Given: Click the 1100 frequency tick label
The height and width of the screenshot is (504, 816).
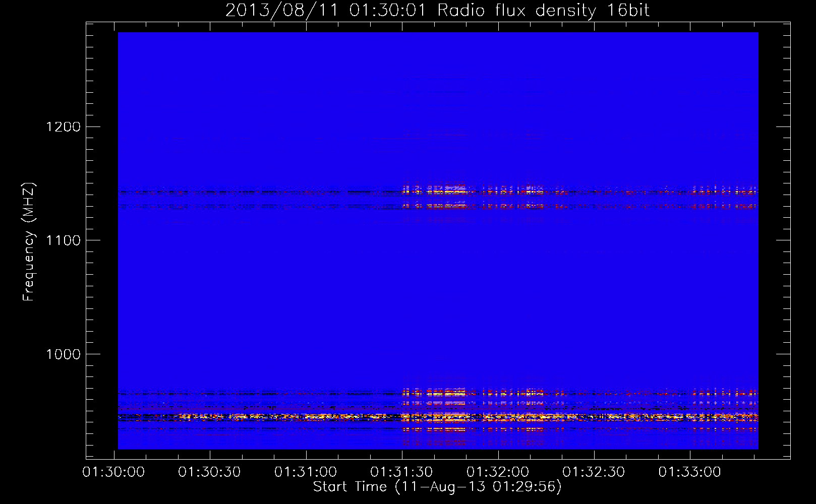Looking at the screenshot, I should [63, 240].
